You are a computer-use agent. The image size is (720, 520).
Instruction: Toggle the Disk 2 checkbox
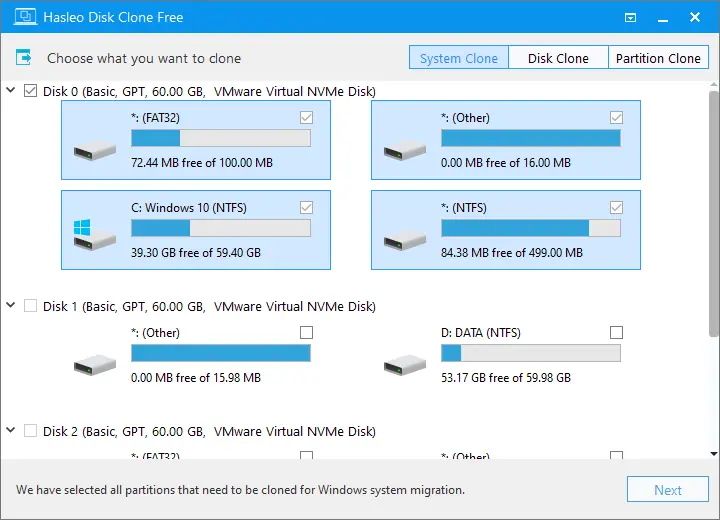[x=30, y=430]
